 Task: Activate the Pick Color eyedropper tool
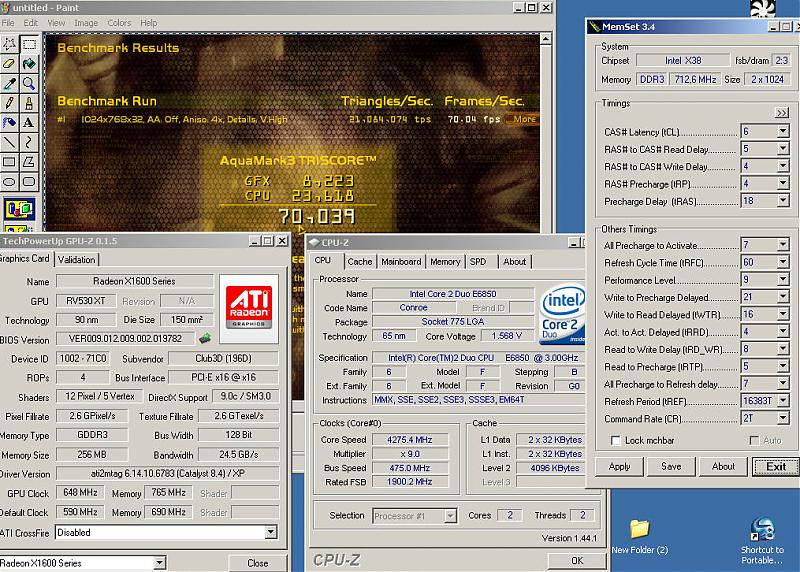[9, 83]
